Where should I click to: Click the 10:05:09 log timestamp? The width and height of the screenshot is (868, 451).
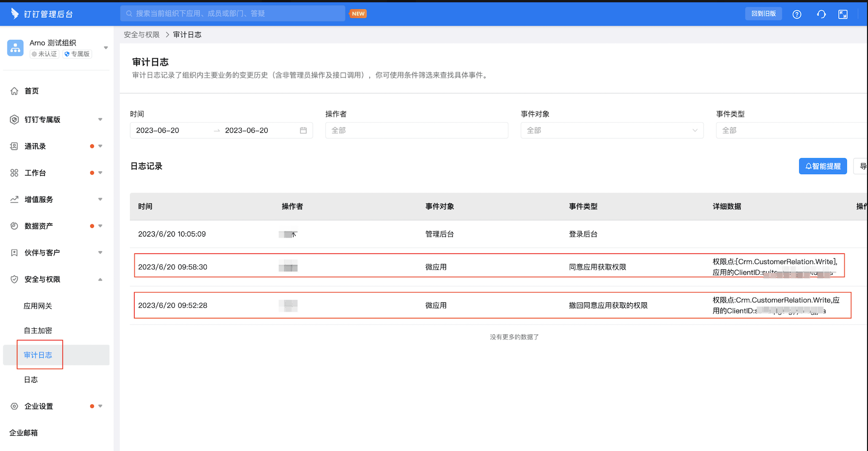tap(172, 234)
